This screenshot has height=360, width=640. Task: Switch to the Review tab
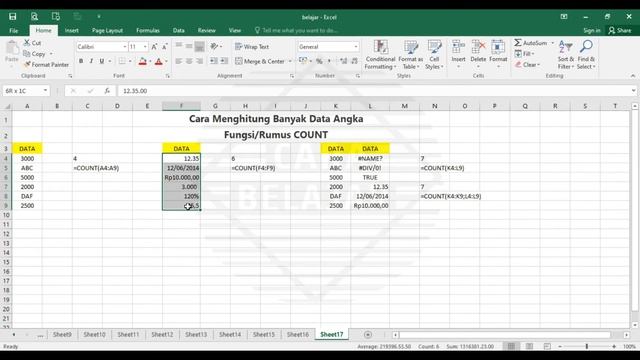(207, 31)
